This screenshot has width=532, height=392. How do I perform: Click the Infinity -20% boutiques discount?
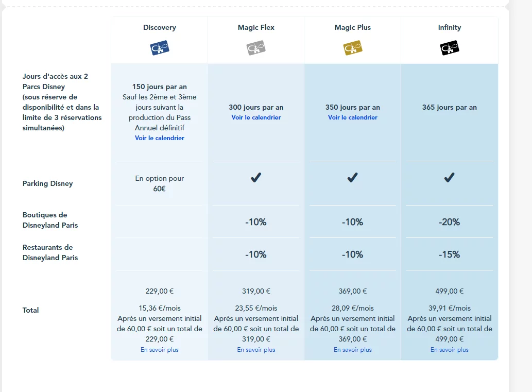coord(449,222)
